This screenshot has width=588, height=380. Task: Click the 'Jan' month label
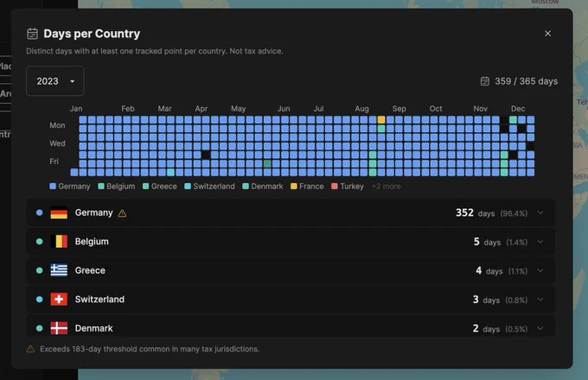coord(76,109)
